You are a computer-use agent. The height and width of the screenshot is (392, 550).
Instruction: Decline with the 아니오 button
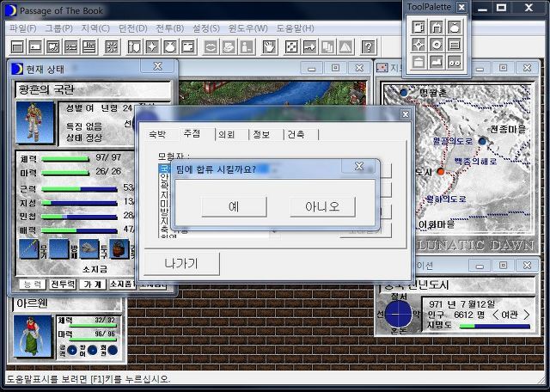click(x=322, y=206)
